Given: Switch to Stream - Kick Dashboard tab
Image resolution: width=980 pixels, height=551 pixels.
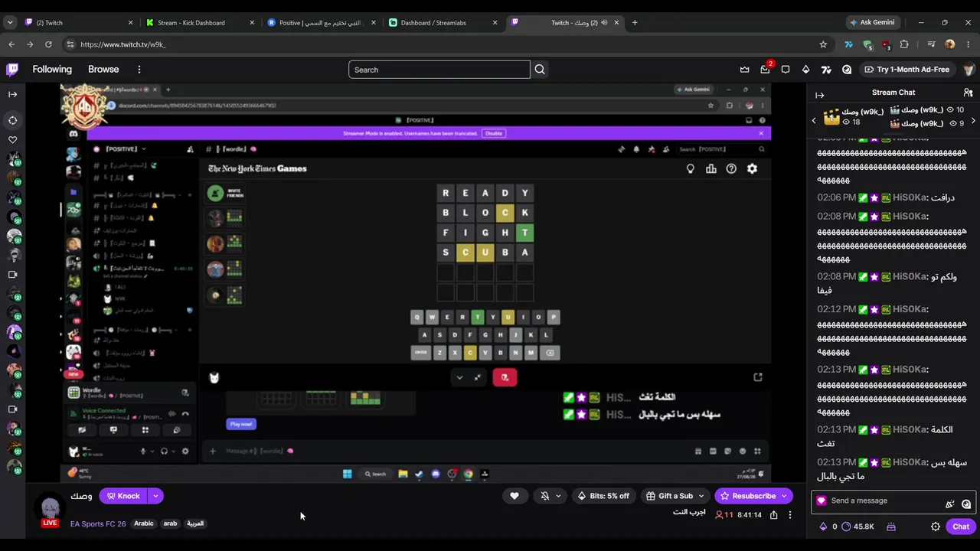Looking at the screenshot, I should (201, 23).
